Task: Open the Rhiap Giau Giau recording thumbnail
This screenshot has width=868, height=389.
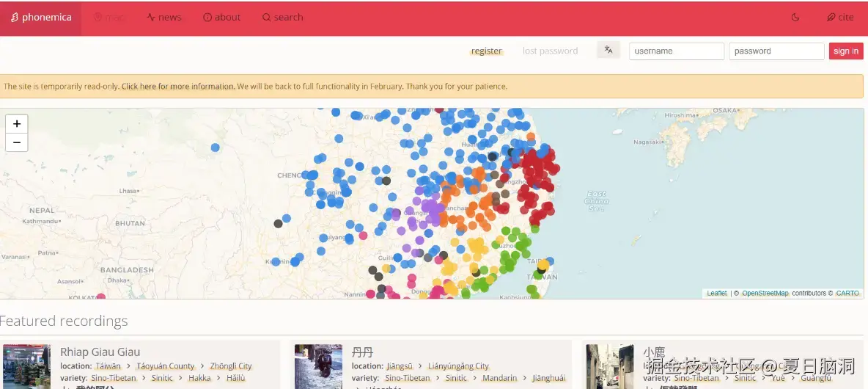Action: [x=26, y=366]
